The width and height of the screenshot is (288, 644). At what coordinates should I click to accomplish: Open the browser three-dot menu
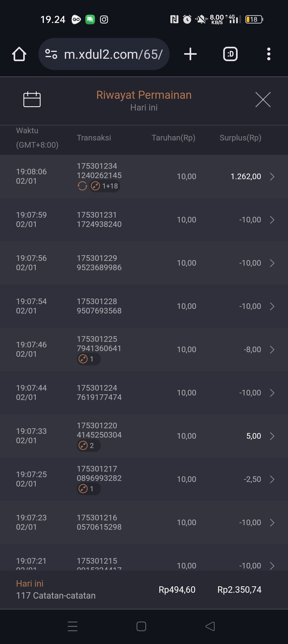(x=269, y=54)
